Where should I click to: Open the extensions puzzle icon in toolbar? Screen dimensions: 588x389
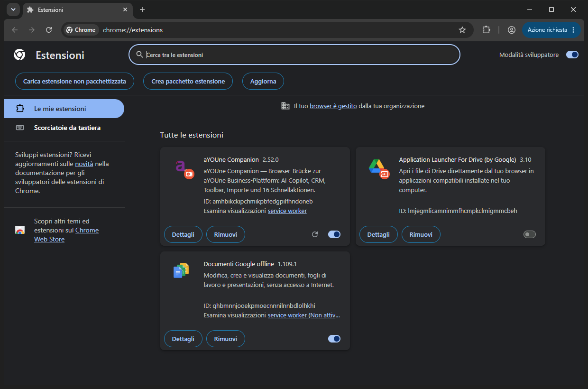(x=486, y=30)
